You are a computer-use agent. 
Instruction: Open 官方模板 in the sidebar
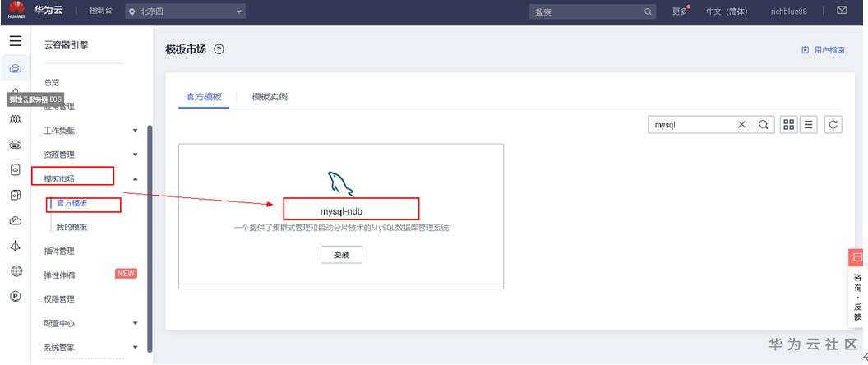pyautogui.click(x=72, y=203)
